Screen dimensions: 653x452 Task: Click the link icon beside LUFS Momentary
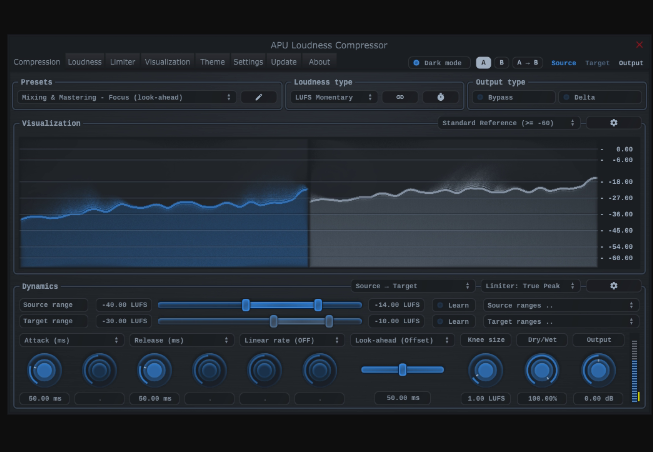point(400,97)
